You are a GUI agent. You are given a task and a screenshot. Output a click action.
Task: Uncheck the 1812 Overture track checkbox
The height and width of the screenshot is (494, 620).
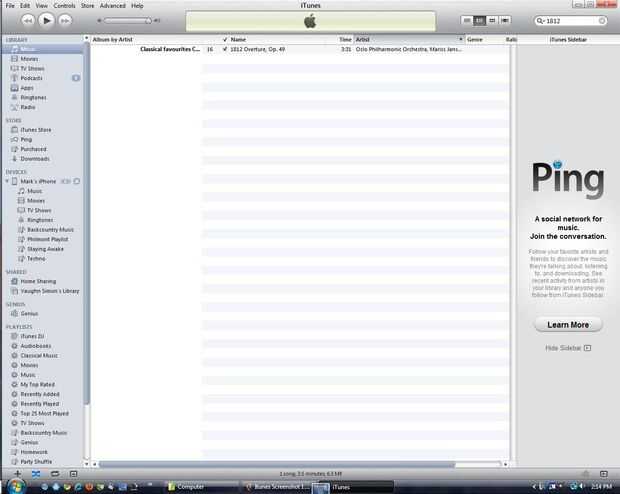[x=225, y=49]
